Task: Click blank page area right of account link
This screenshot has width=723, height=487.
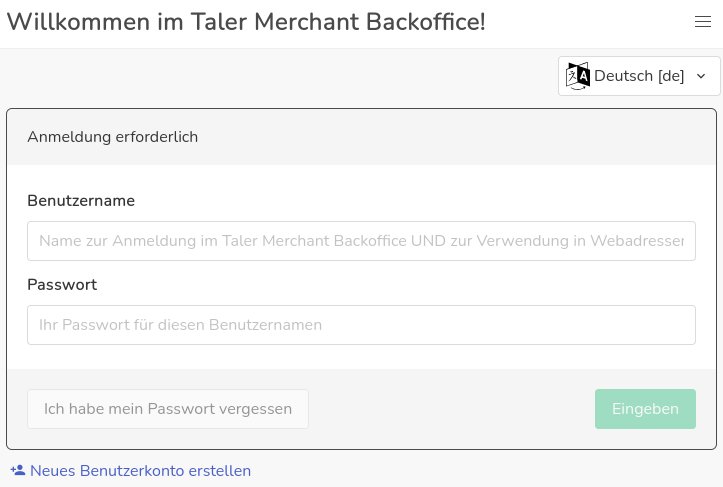Action: pos(480,471)
